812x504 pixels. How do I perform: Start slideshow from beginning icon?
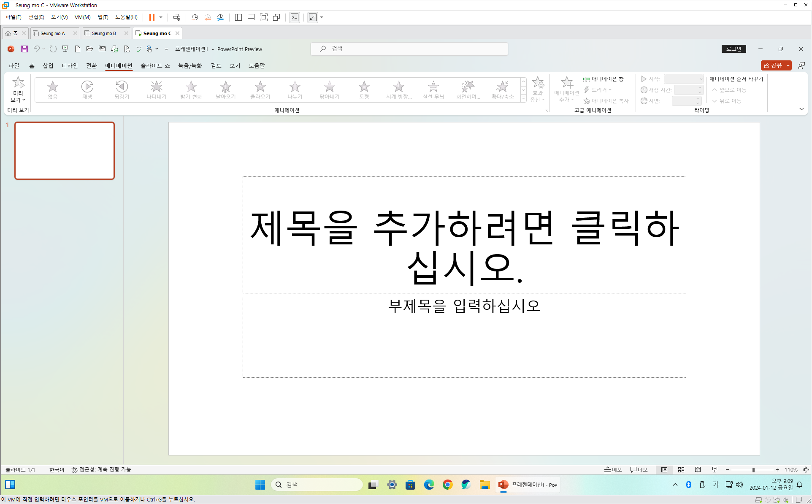coord(65,49)
